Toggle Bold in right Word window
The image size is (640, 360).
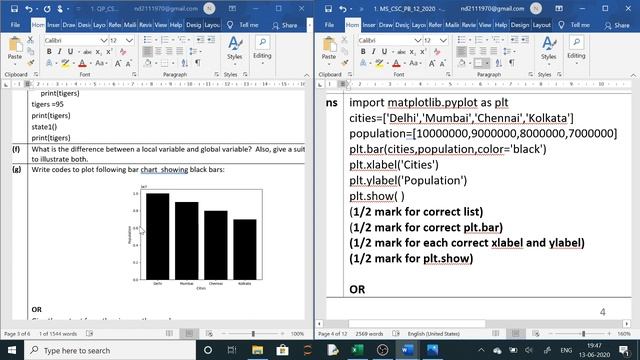(x=363, y=52)
